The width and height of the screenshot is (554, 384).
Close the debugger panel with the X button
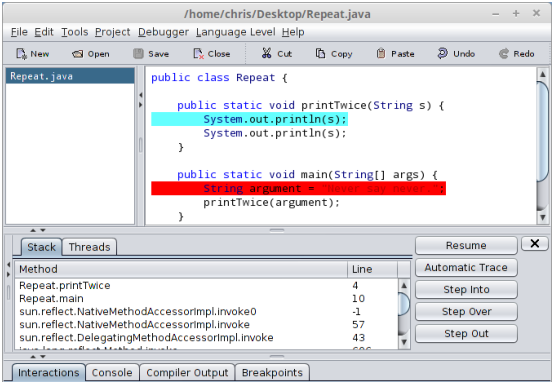pos(535,243)
